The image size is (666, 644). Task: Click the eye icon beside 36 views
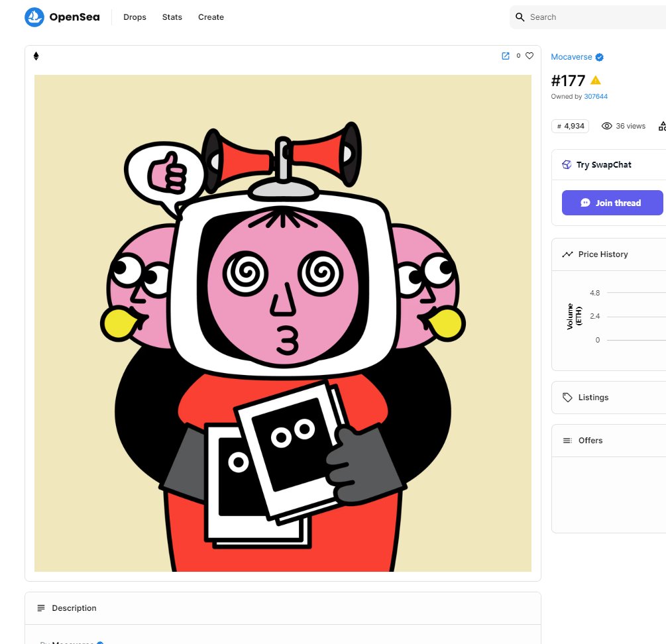[606, 126]
